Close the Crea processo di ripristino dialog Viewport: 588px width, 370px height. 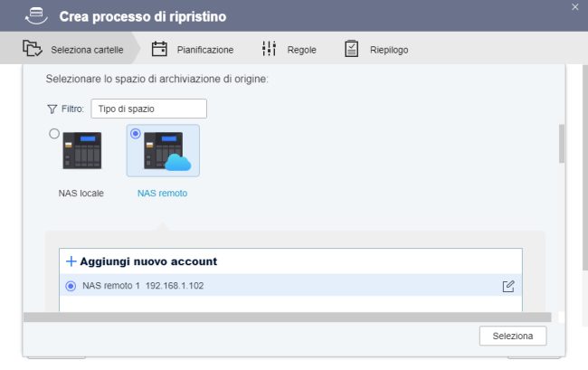click(x=574, y=6)
